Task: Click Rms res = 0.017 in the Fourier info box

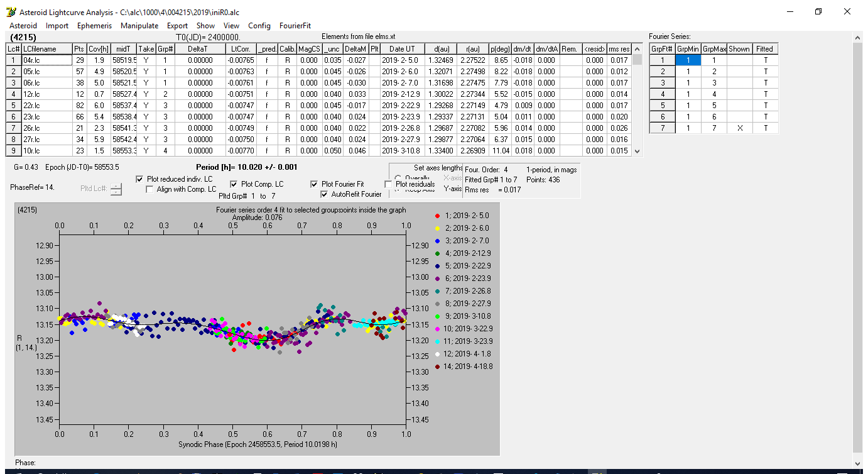Action: [492, 190]
